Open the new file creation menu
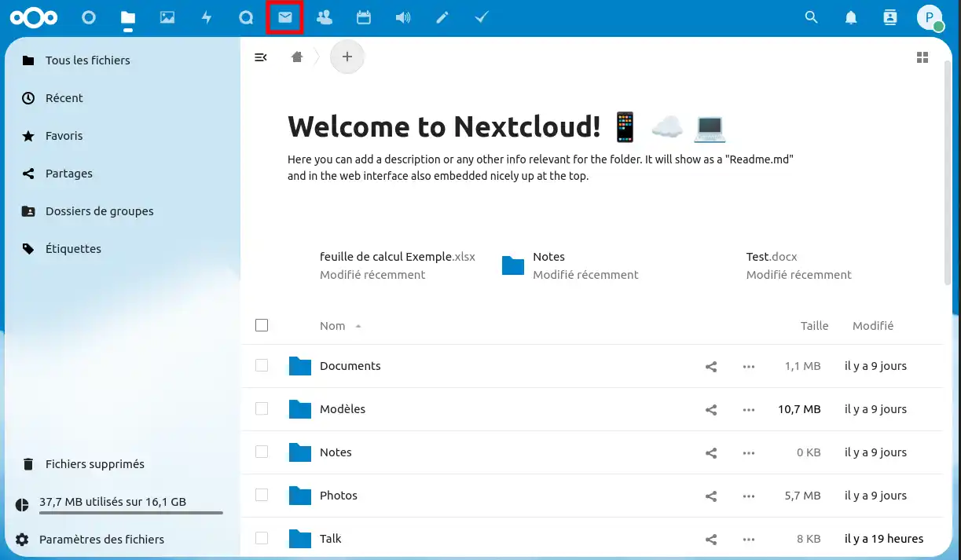The height and width of the screenshot is (560, 961). 347,57
